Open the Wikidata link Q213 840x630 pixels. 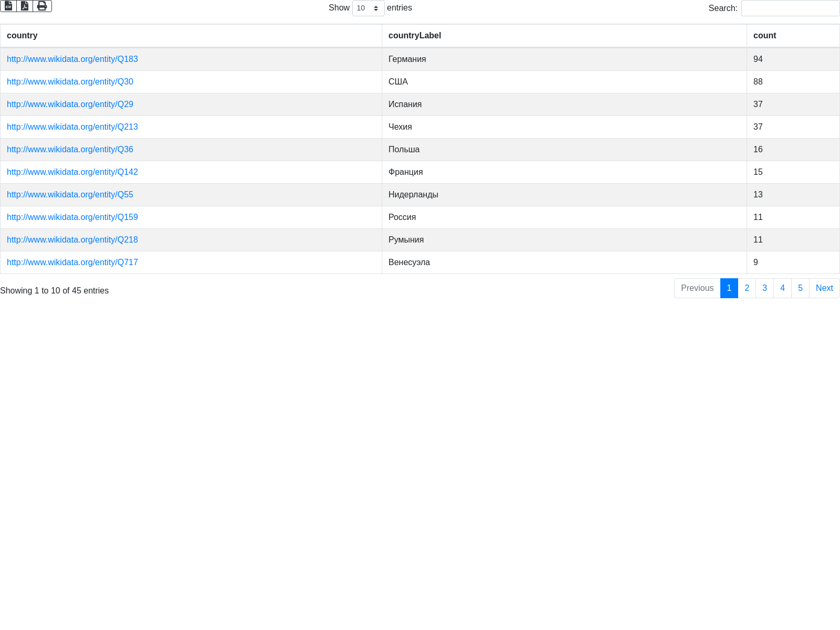click(x=72, y=127)
